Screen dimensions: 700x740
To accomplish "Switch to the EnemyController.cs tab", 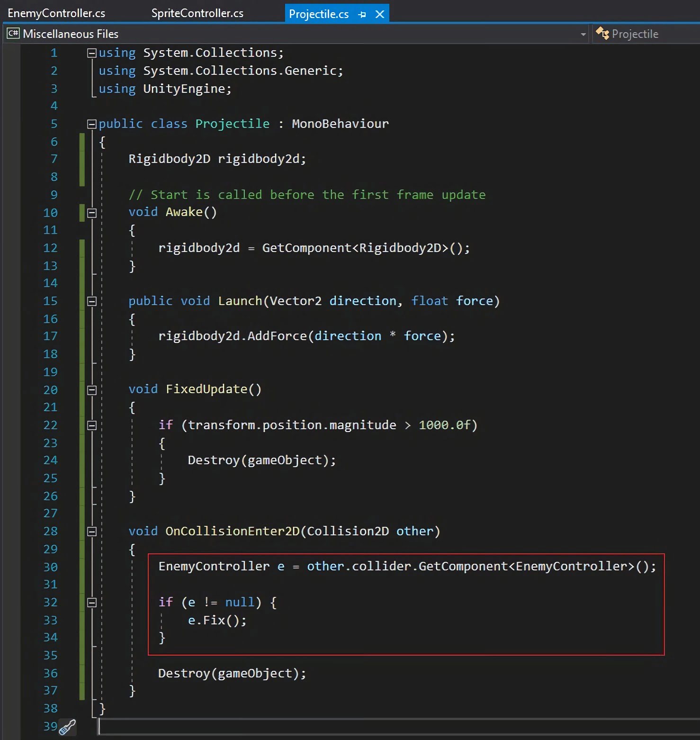I will point(56,13).
